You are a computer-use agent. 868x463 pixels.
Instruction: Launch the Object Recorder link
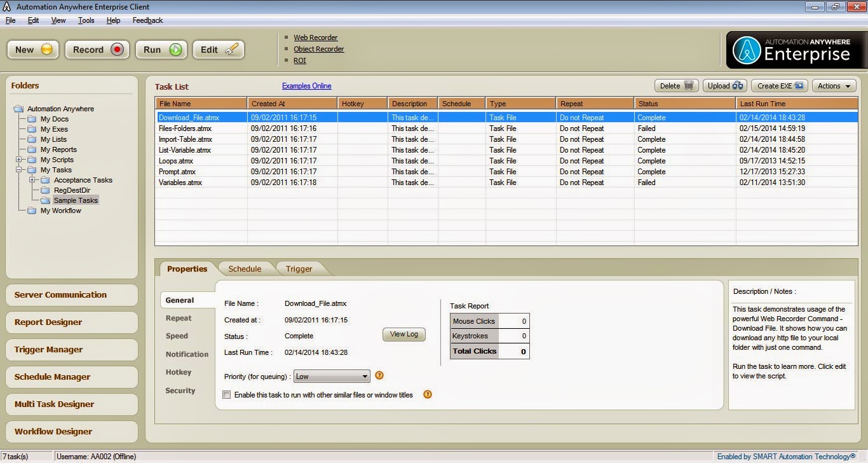click(318, 49)
